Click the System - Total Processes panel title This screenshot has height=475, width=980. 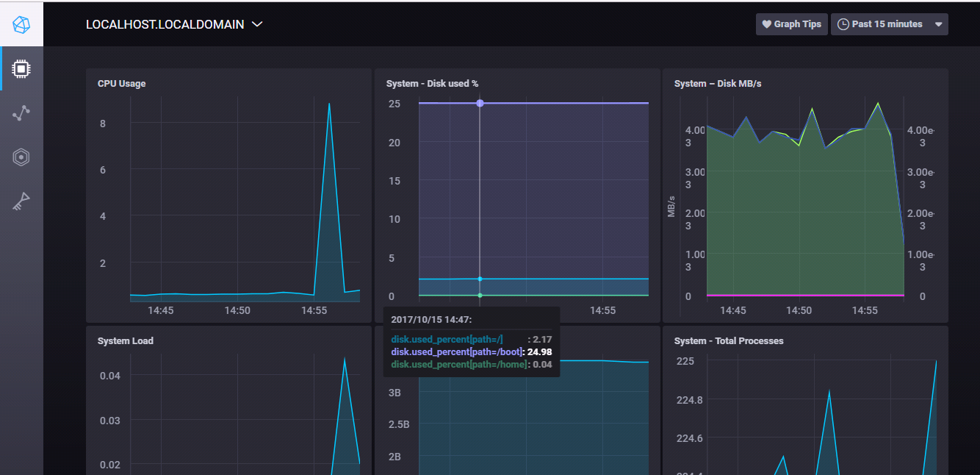click(729, 341)
